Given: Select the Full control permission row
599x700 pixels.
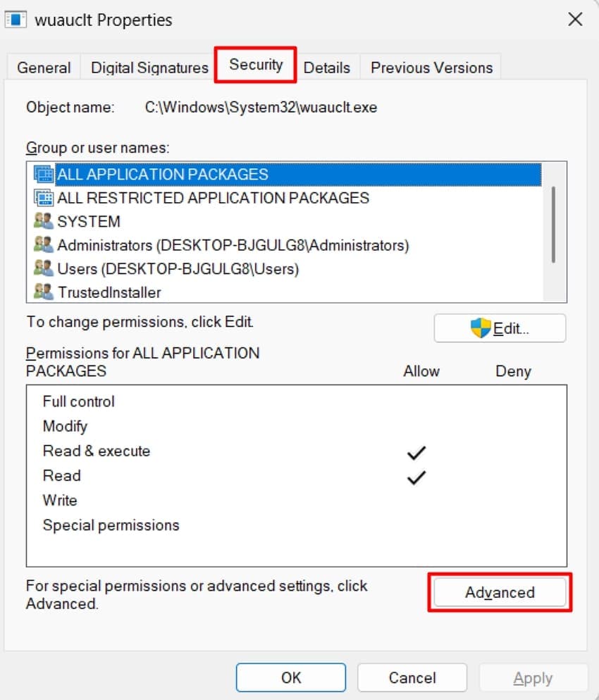Looking at the screenshot, I should pyautogui.click(x=78, y=401).
